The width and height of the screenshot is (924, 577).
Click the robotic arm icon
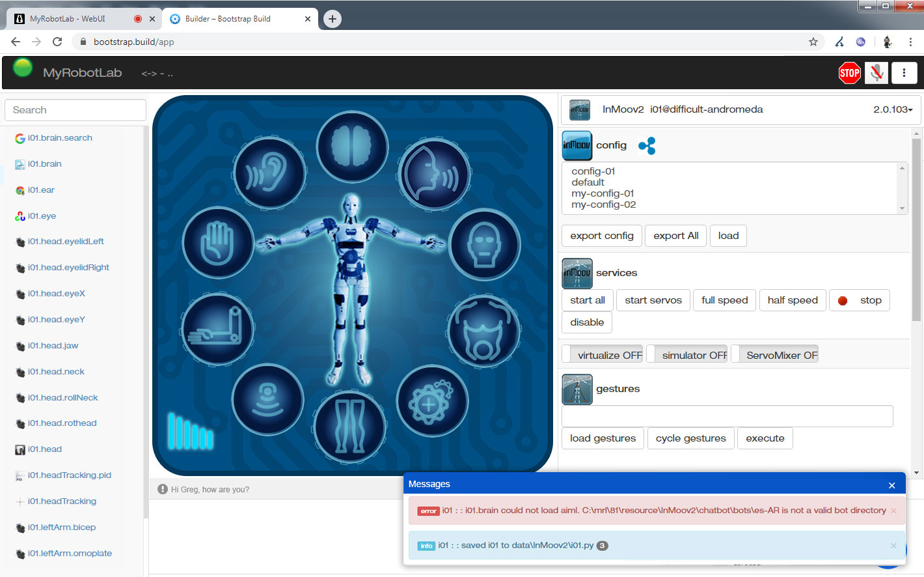(217, 328)
